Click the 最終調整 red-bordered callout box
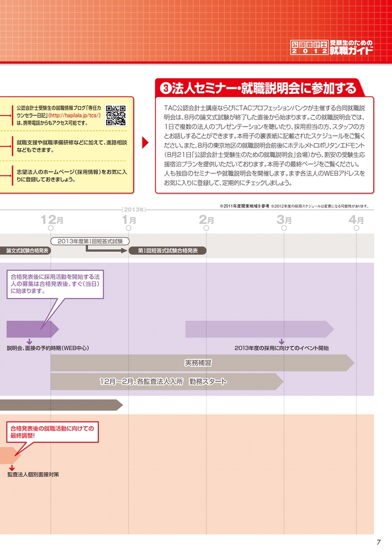 [x=53, y=431]
